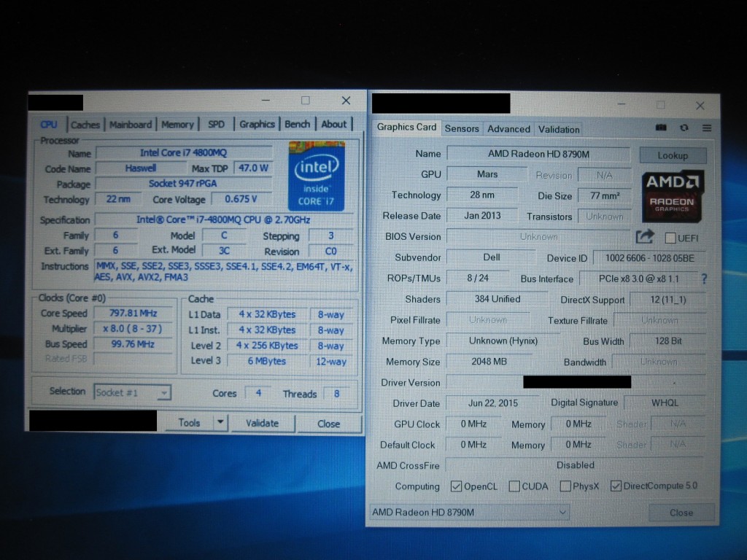
Task: Toggle the CUDA checkbox
Action: 514,486
